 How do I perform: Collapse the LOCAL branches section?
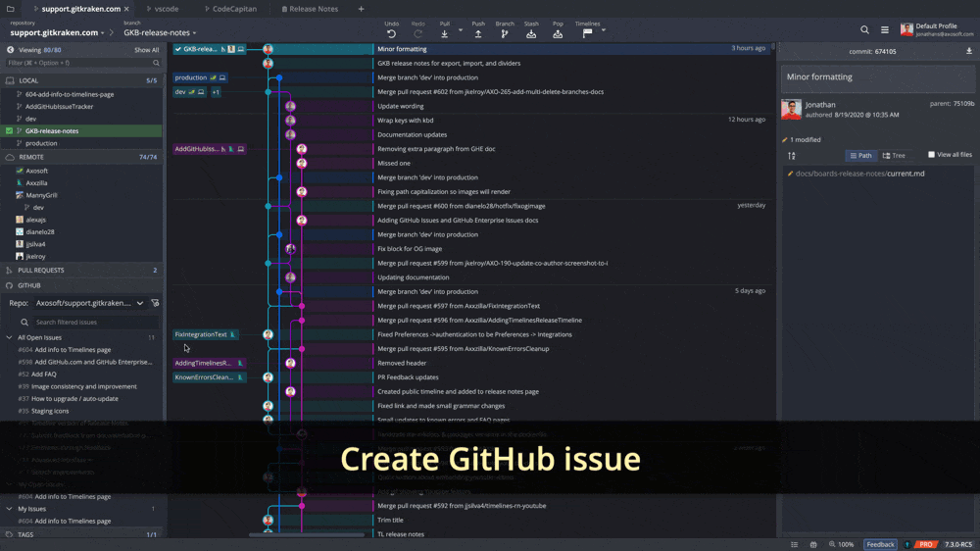pos(81,80)
